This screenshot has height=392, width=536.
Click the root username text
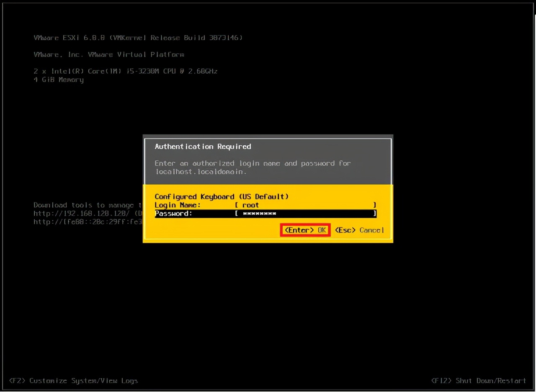point(250,205)
